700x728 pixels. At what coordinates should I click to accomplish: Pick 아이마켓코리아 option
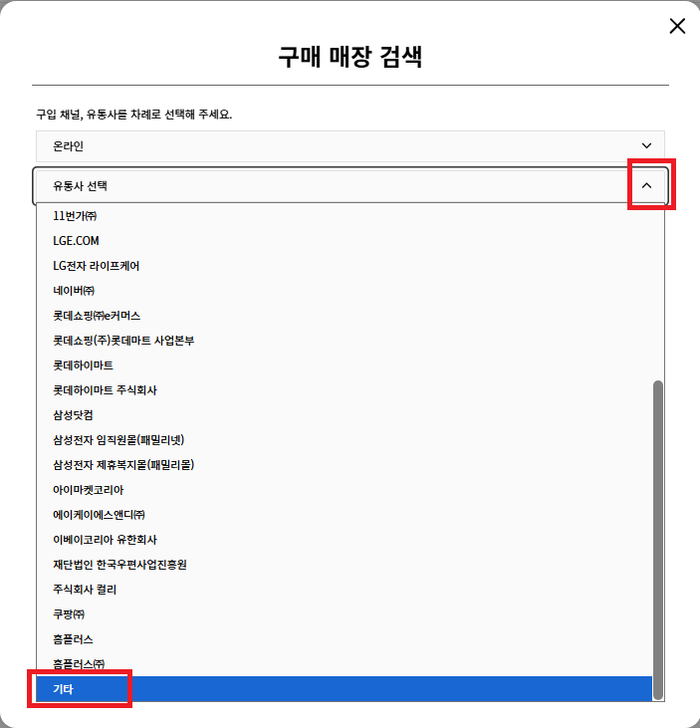[345, 490]
